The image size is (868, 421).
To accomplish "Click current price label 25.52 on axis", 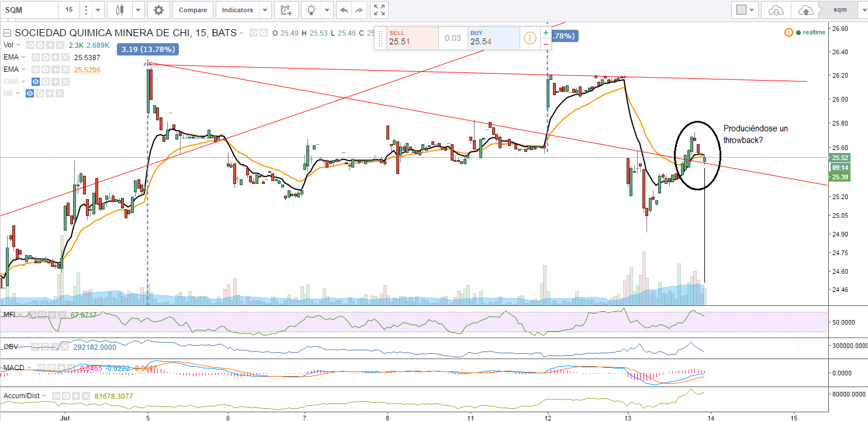I will [x=841, y=158].
